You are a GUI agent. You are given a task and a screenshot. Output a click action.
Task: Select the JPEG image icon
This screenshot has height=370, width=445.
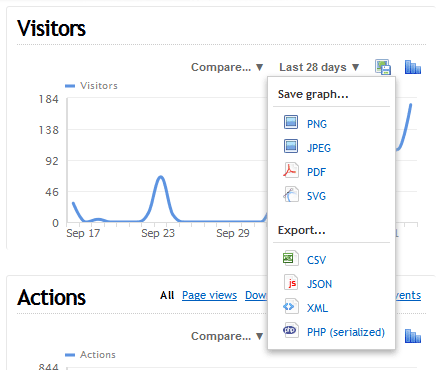click(291, 146)
